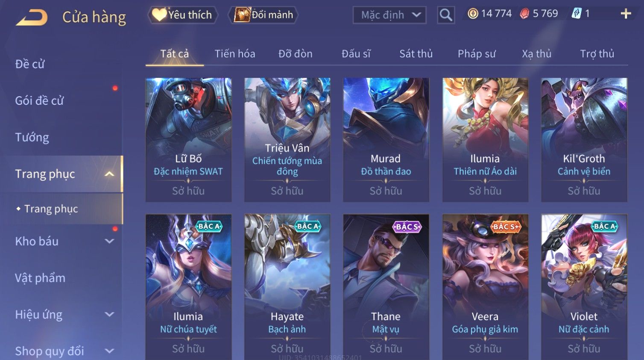Open Lữ Bố Đặc nhiệm SWAT skin

point(188,140)
